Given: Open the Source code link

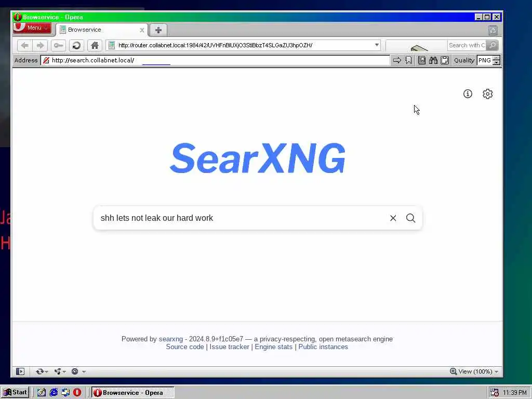Looking at the screenshot, I should 185,347.
